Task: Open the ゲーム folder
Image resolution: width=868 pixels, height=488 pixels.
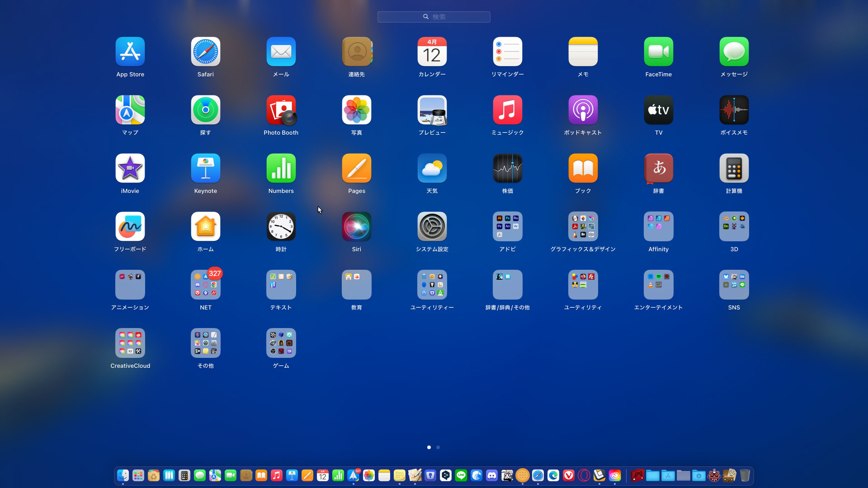Action: pos(281,343)
